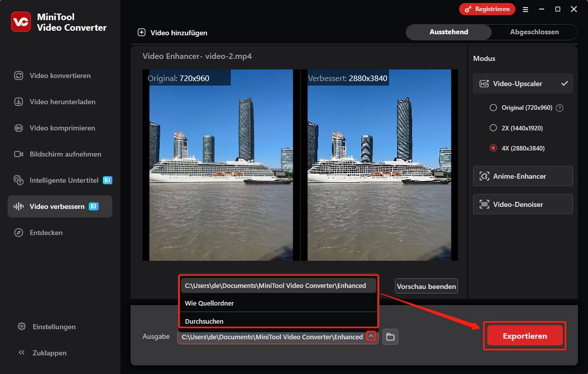Open the output folder icon next to Ausgabe
The width and height of the screenshot is (588, 374).
tap(390, 337)
